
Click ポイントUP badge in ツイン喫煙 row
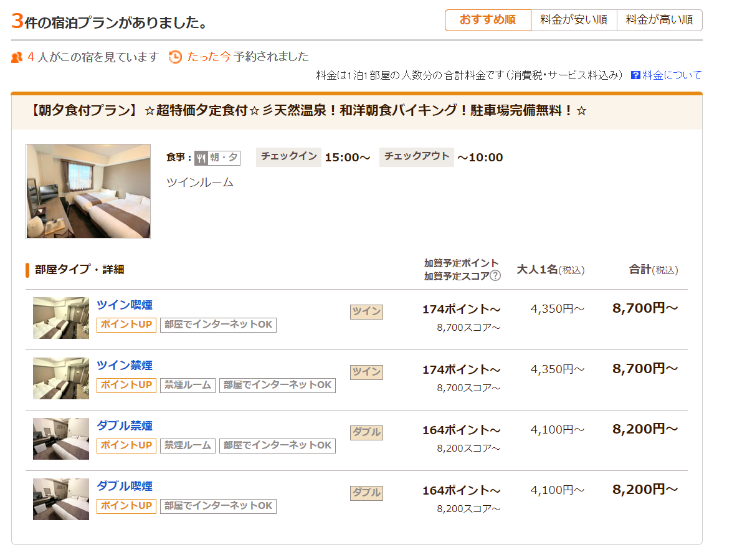[126, 325]
